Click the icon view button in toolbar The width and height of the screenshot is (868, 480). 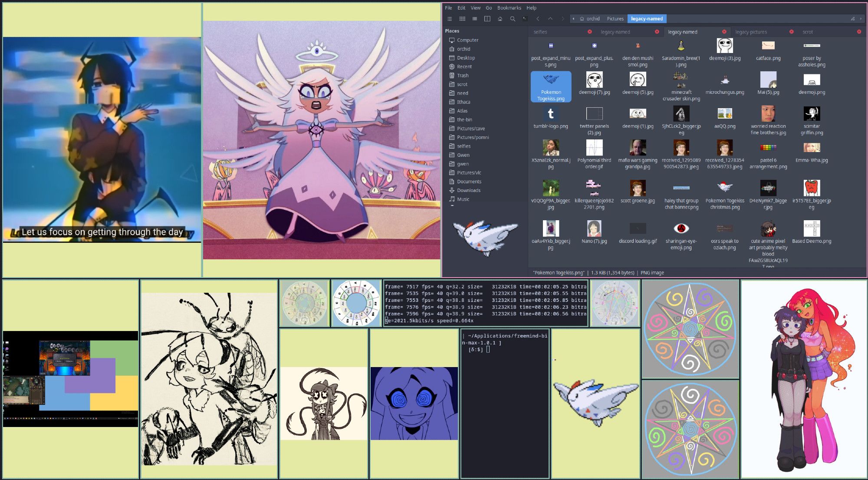[x=463, y=19]
